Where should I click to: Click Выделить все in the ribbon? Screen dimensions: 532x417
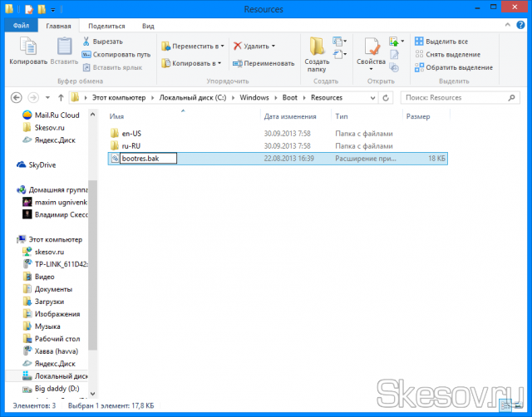[446, 41]
